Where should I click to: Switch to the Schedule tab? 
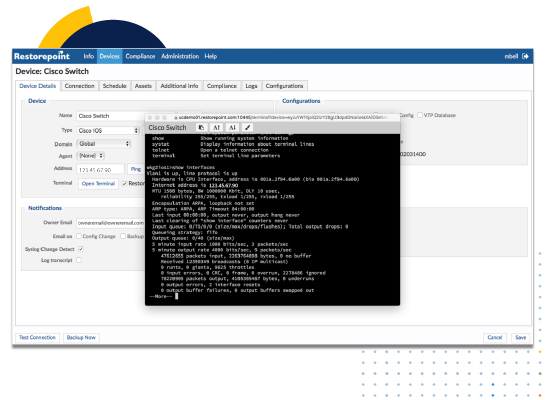(114, 86)
